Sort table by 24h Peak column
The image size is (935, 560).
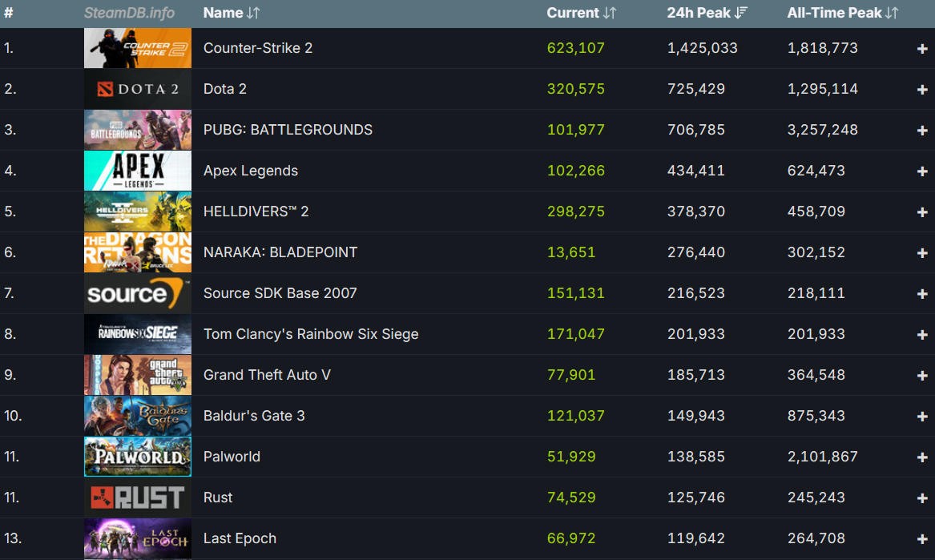(x=707, y=13)
